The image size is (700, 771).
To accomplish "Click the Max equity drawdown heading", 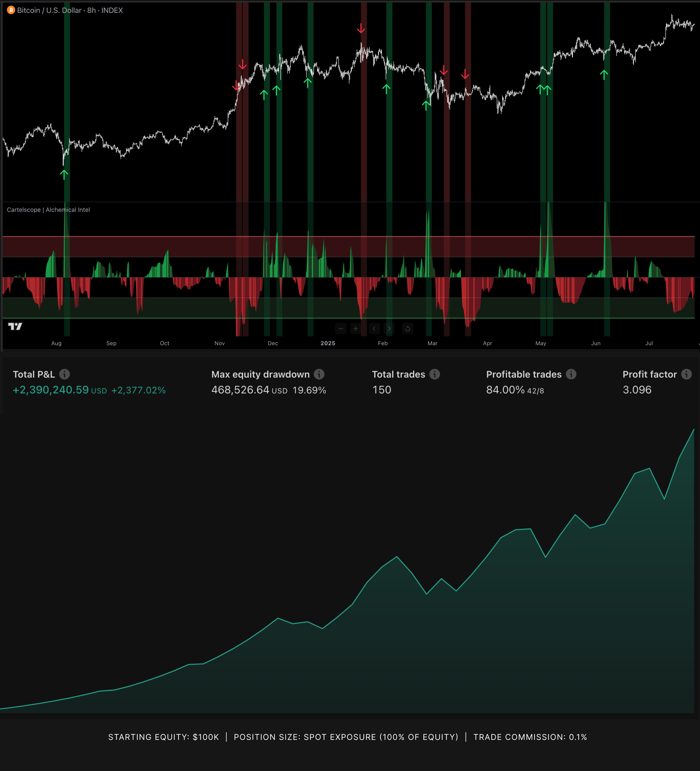I will [261, 374].
